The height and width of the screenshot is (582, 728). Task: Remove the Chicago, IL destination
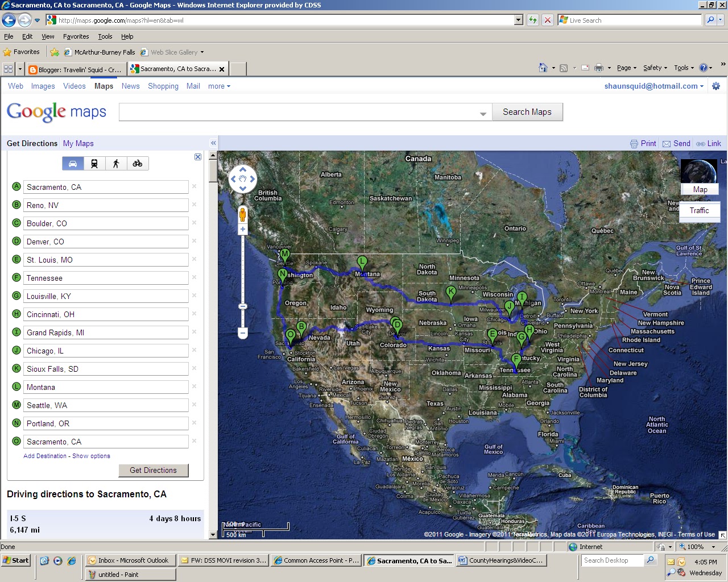(x=194, y=350)
